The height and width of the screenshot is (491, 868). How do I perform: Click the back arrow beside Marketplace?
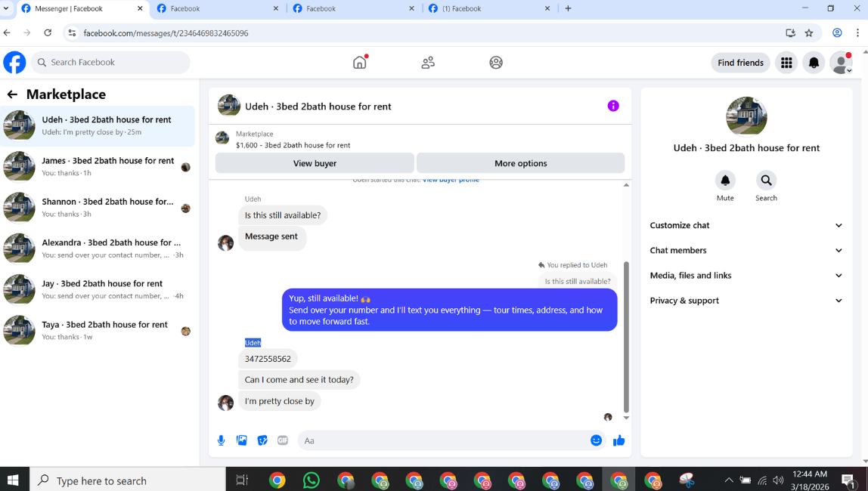[12, 94]
